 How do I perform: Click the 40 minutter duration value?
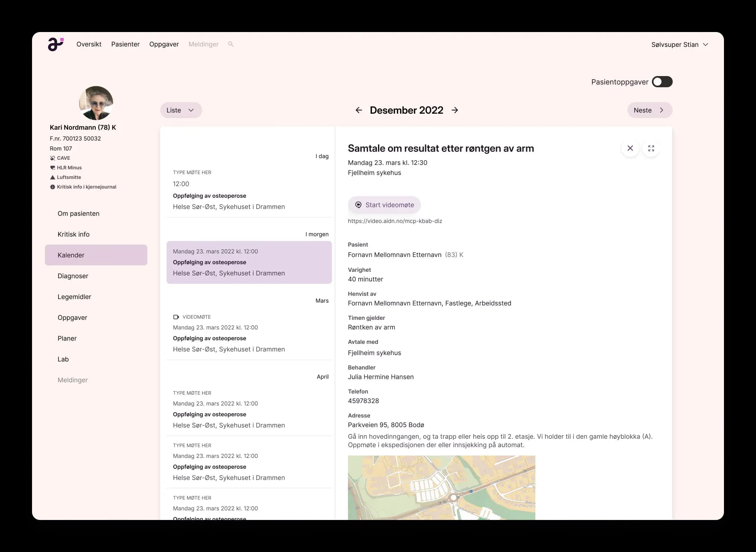pyautogui.click(x=366, y=279)
